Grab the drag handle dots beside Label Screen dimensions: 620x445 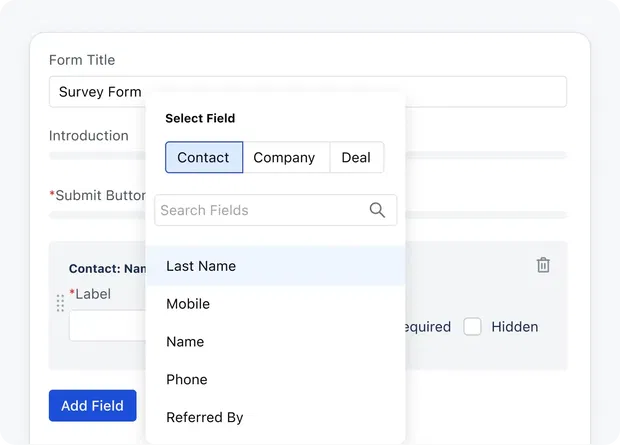[60, 303]
